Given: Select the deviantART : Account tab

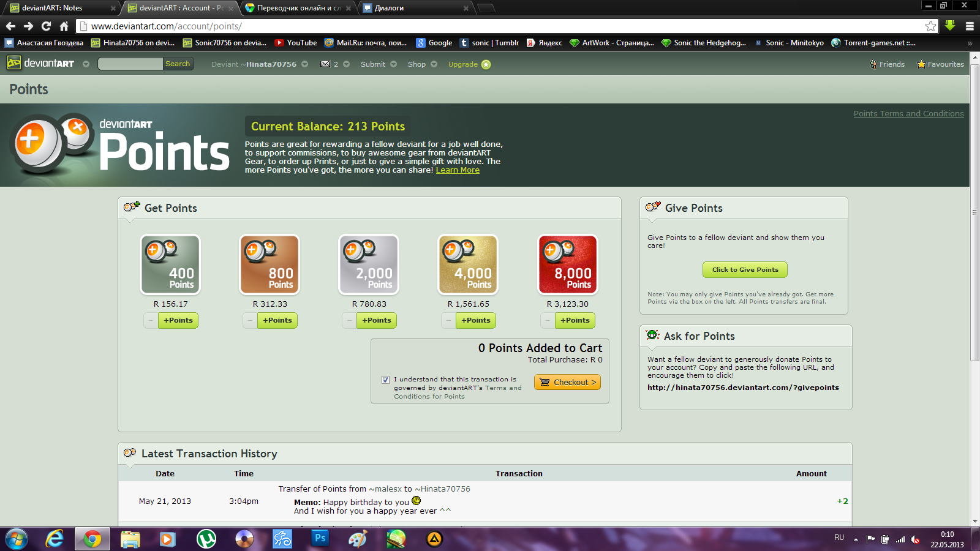Looking at the screenshot, I should click(181, 8).
